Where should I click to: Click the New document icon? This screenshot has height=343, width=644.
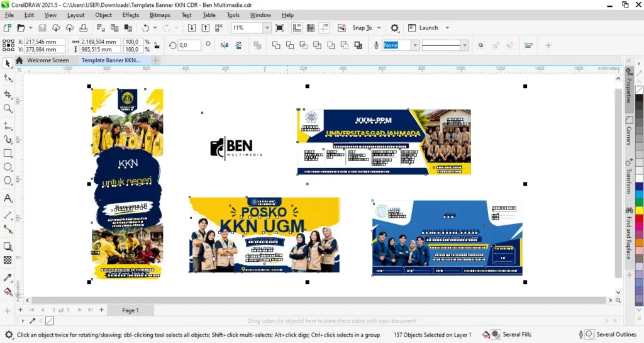click(x=7, y=28)
